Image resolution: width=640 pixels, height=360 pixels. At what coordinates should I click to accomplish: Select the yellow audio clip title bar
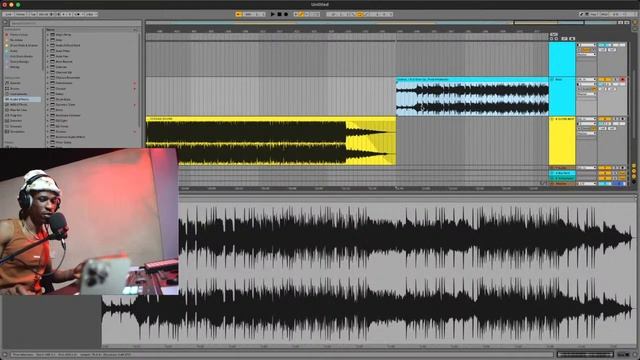[271, 118]
